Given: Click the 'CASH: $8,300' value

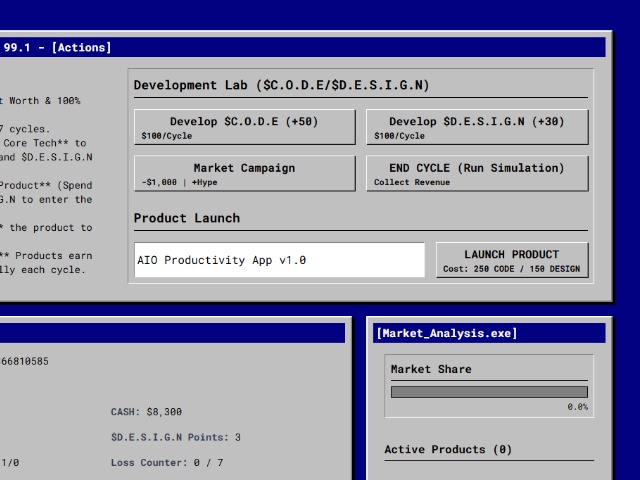Looking at the screenshot, I should 146,412.
